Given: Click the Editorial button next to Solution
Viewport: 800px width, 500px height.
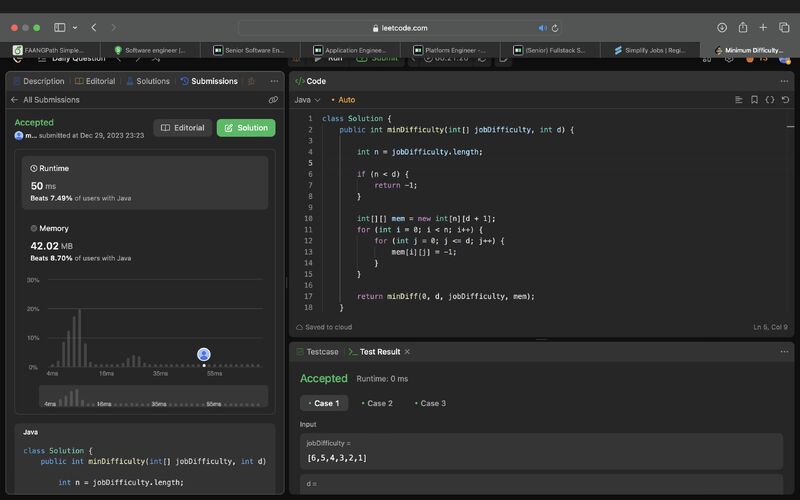Looking at the screenshot, I should click(183, 128).
